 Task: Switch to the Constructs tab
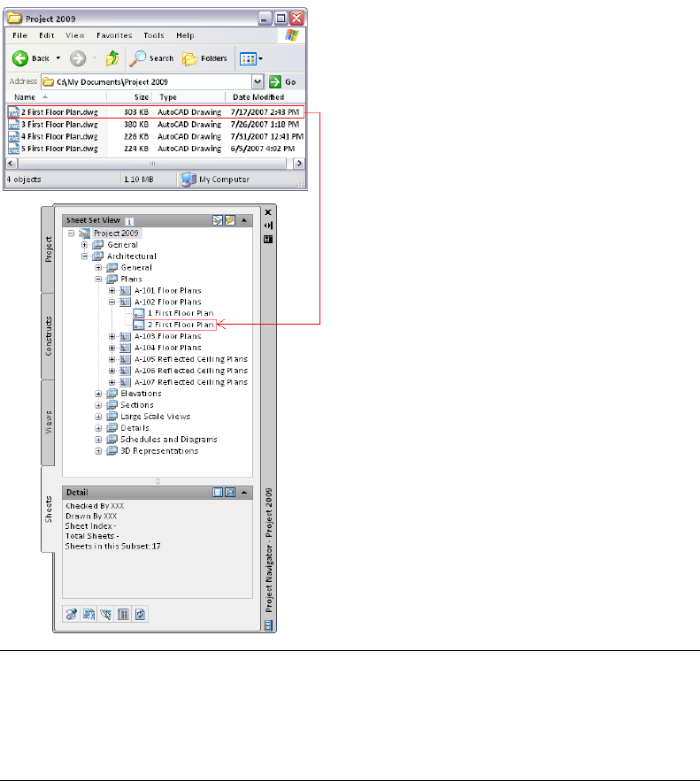49,336
